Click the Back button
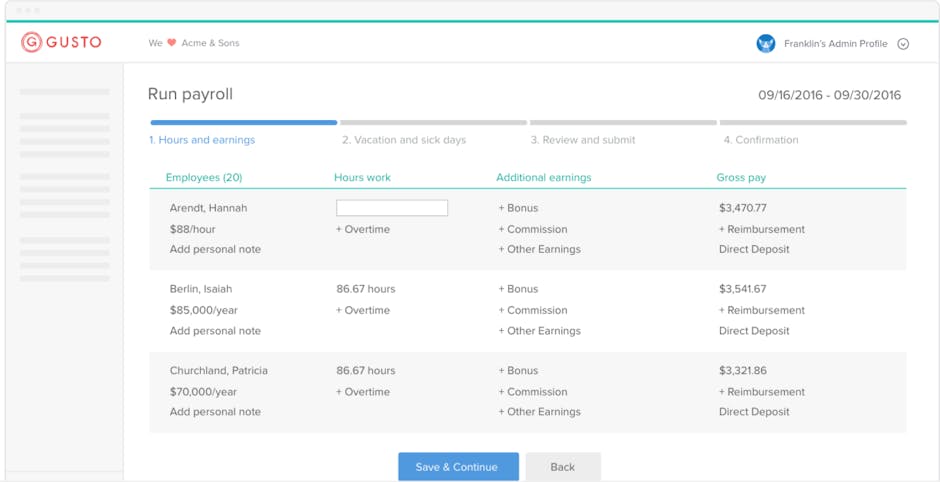The image size is (940, 482). point(563,467)
